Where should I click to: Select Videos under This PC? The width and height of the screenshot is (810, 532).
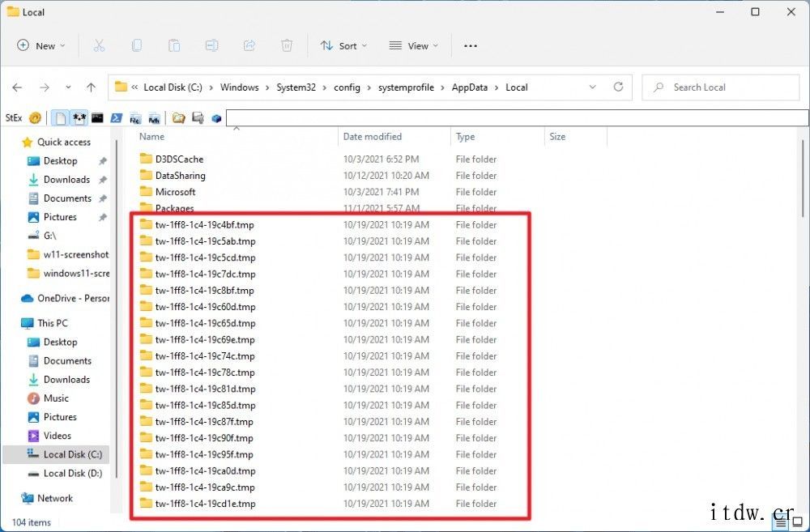pos(49,436)
